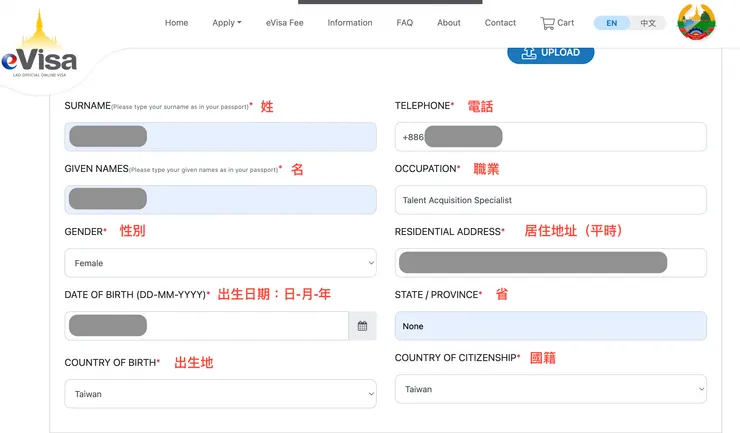Viewport: 740px width, 433px height.
Task: Click the Residential Address input field
Action: coord(551,263)
